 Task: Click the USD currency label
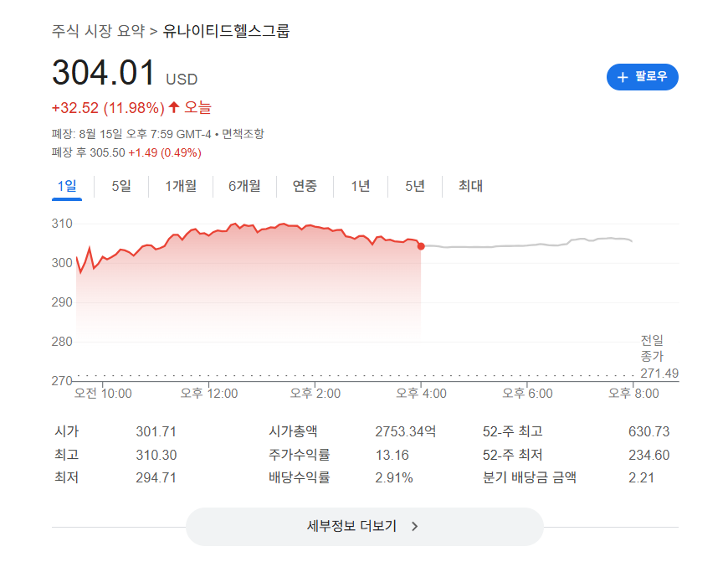tap(182, 80)
